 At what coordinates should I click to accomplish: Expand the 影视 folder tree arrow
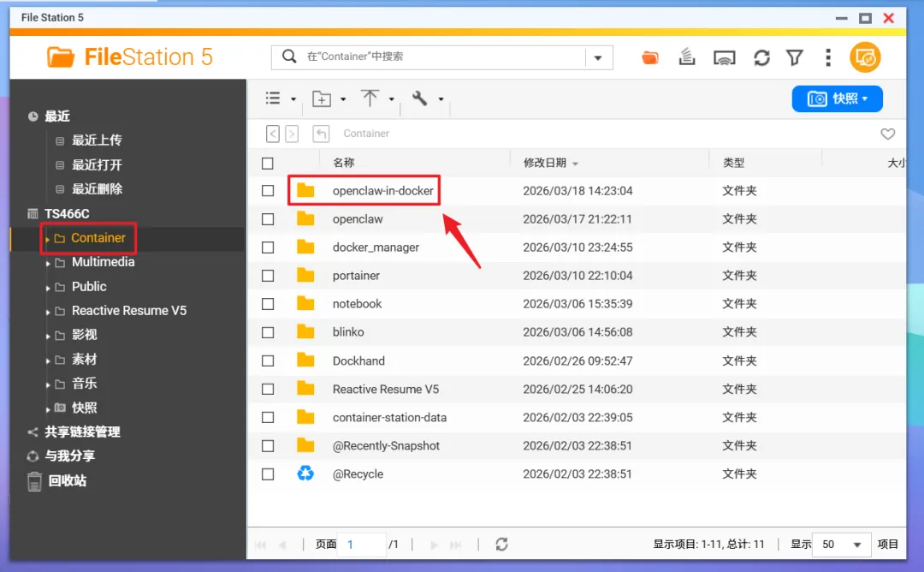(x=48, y=337)
